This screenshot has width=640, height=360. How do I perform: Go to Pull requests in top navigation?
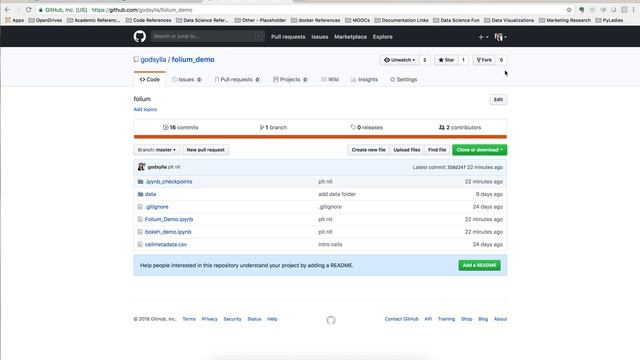point(288,37)
